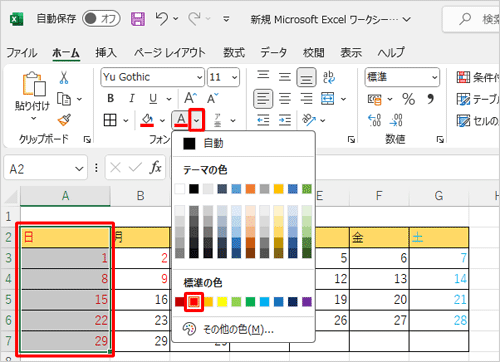This screenshot has height=362, width=500.
Task: Decrease the font size
Action: 213,98
